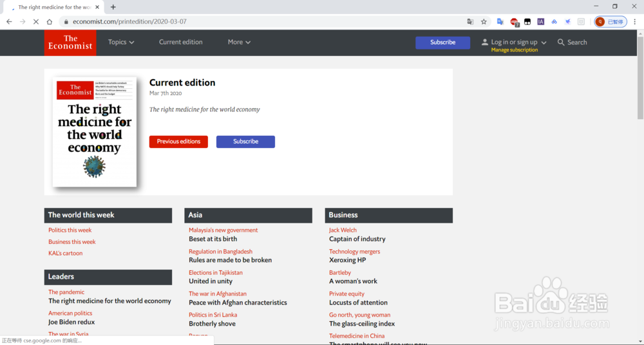Open Xeroxing HP article
This screenshot has height=345, width=644.
pos(347,260)
